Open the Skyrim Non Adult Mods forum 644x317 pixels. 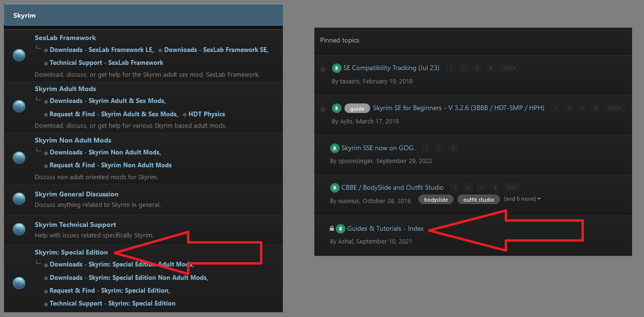click(73, 140)
